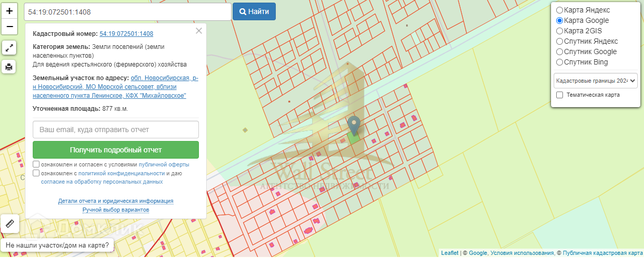Select Спутник Google radio option

(x=559, y=51)
